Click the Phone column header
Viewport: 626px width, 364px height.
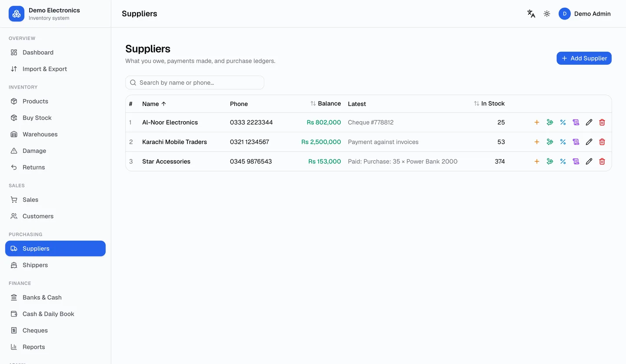[x=239, y=104]
